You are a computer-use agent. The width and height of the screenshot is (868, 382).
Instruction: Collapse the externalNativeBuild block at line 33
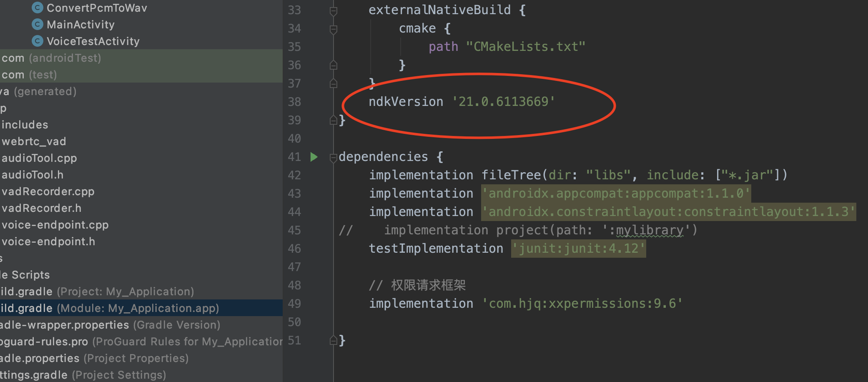[x=333, y=11]
